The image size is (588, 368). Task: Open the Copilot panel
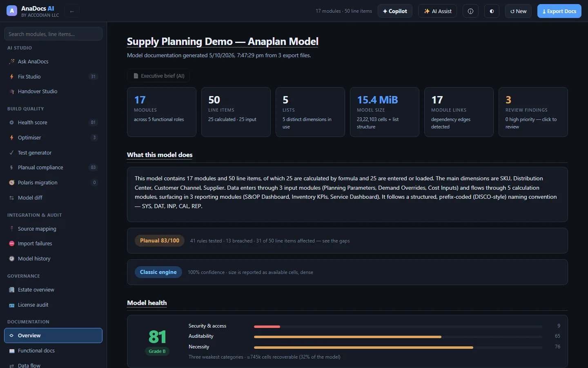point(395,11)
